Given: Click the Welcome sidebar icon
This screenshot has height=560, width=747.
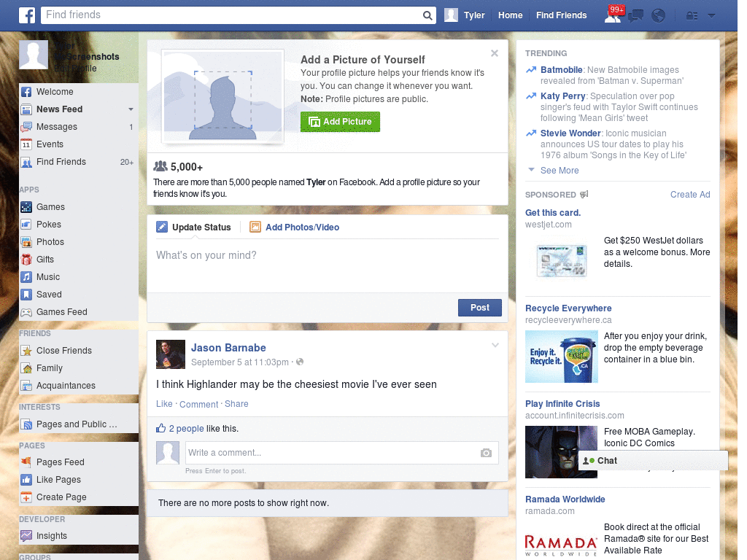Looking at the screenshot, I should [x=26, y=92].
